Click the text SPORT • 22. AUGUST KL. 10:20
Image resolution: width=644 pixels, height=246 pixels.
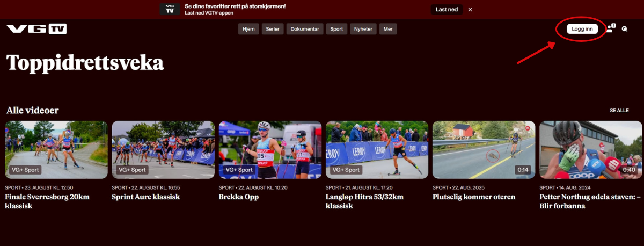(253, 188)
